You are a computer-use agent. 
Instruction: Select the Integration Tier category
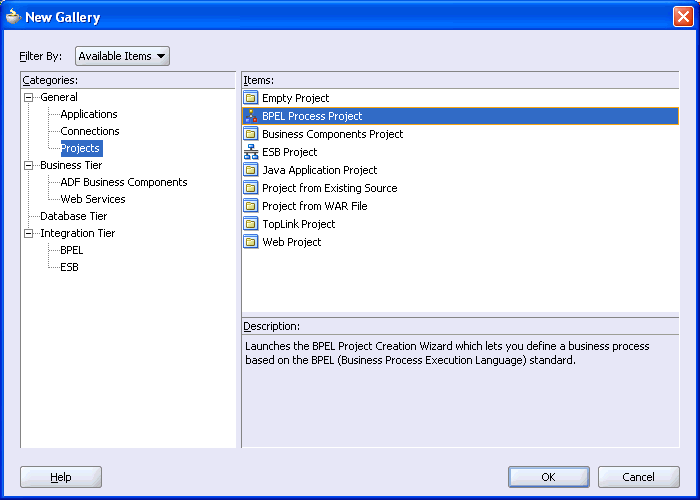pos(78,233)
